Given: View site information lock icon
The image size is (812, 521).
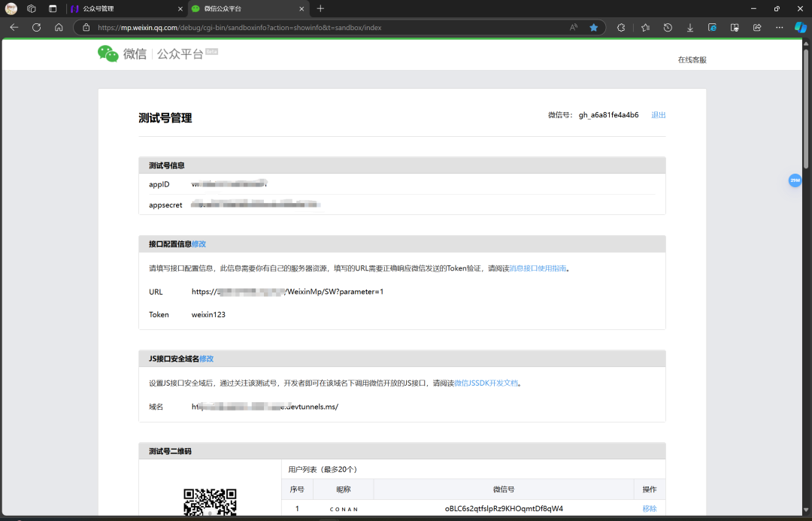Looking at the screenshot, I should pyautogui.click(x=86, y=28).
